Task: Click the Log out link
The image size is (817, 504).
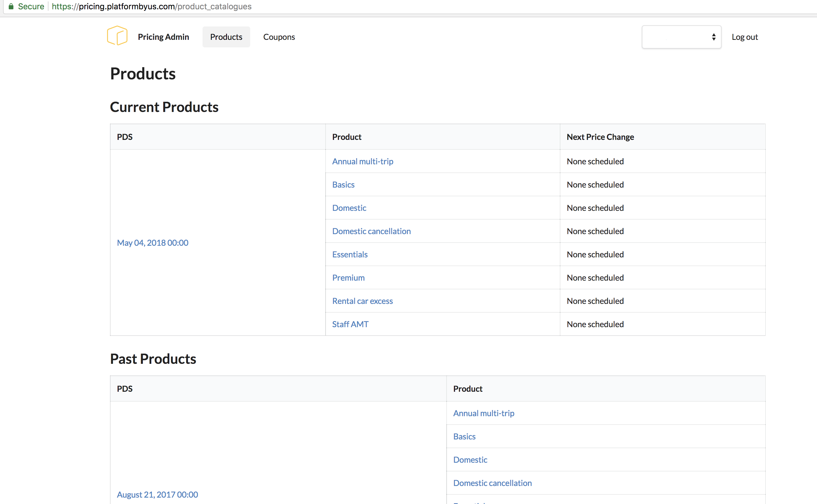Action: point(744,37)
